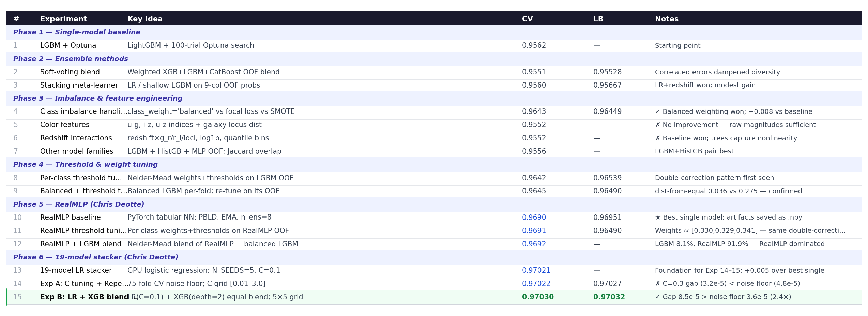Click the truncated 'Class imbalance handli…' cell
Viewport: 868px width, 316px height.
pos(83,112)
